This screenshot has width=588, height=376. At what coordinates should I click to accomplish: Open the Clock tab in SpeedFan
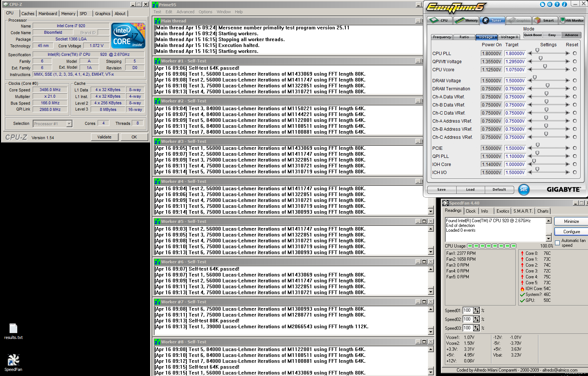pyautogui.click(x=471, y=211)
